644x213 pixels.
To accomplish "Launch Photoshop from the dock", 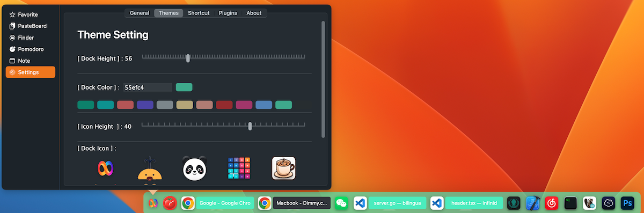I will pyautogui.click(x=627, y=203).
